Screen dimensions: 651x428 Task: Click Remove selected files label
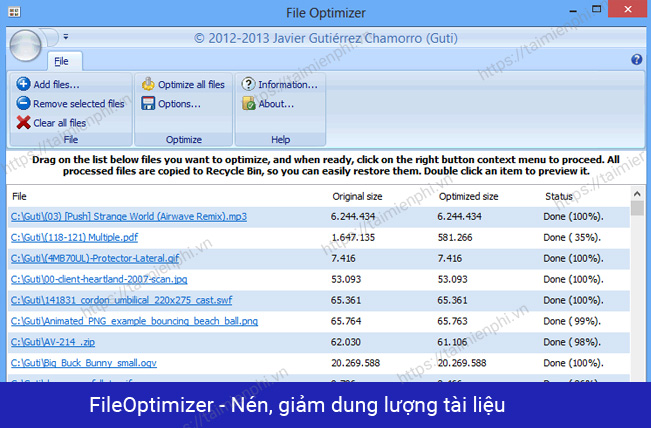click(x=79, y=103)
